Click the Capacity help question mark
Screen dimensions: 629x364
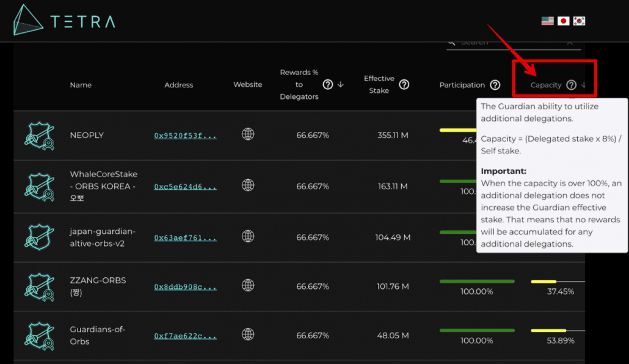(571, 85)
